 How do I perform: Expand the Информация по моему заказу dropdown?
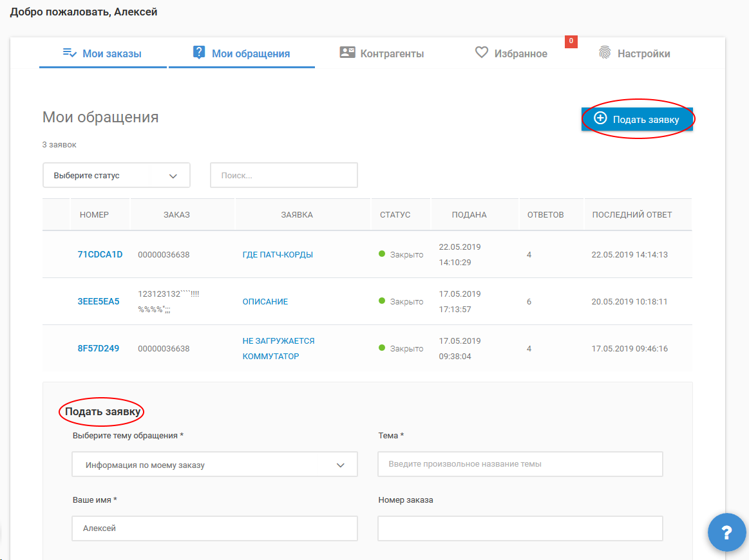click(x=214, y=465)
